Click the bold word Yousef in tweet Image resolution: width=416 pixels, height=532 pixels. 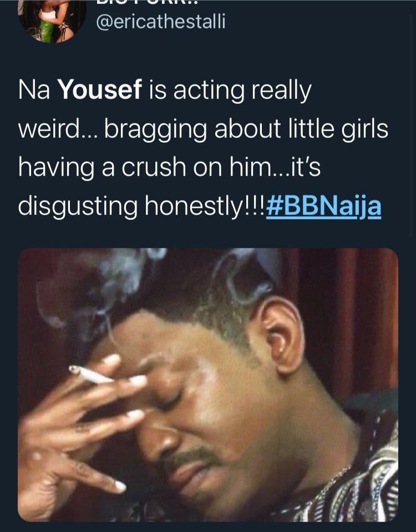[100, 91]
